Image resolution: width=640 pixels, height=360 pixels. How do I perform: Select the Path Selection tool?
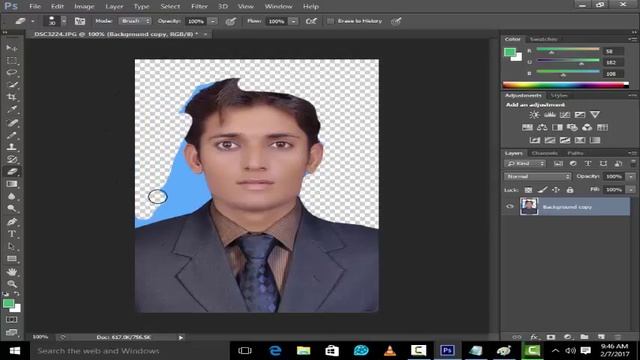[11, 246]
